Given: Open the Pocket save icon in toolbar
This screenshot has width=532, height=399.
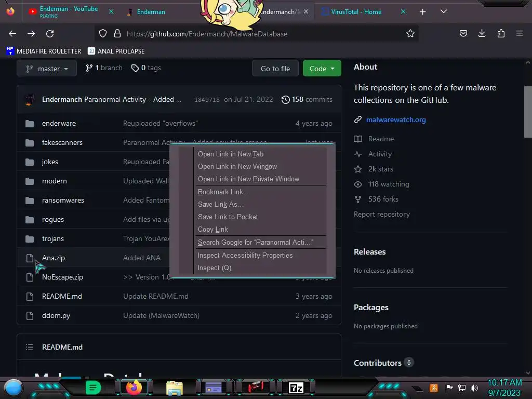Looking at the screenshot, I should [x=463, y=34].
